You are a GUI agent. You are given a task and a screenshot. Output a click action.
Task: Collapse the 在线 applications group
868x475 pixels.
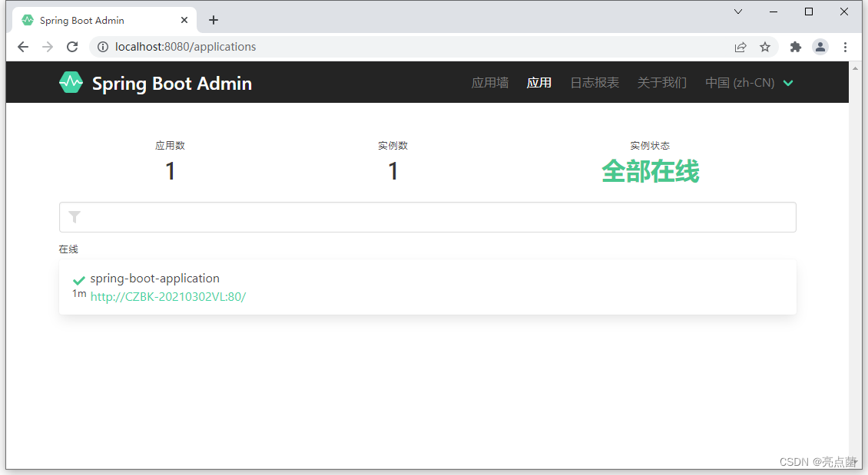click(67, 249)
